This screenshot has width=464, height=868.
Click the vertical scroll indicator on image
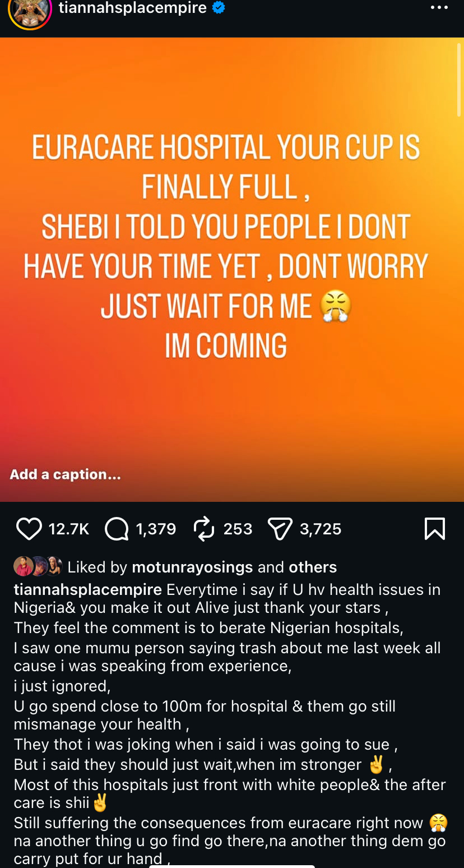pyautogui.click(x=460, y=79)
